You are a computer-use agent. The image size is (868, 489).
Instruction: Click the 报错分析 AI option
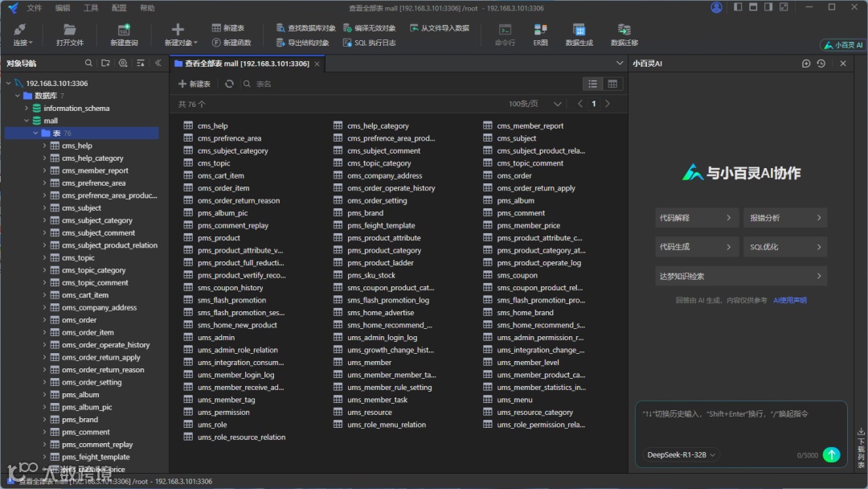(785, 218)
